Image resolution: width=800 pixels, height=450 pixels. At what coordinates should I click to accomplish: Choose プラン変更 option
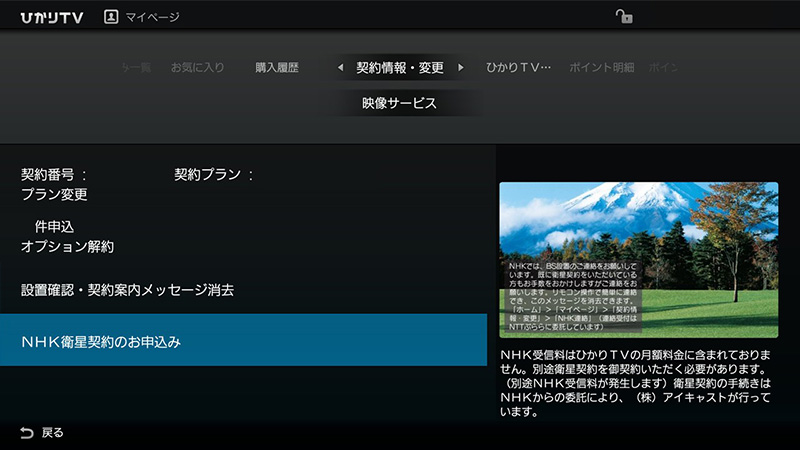tap(54, 194)
